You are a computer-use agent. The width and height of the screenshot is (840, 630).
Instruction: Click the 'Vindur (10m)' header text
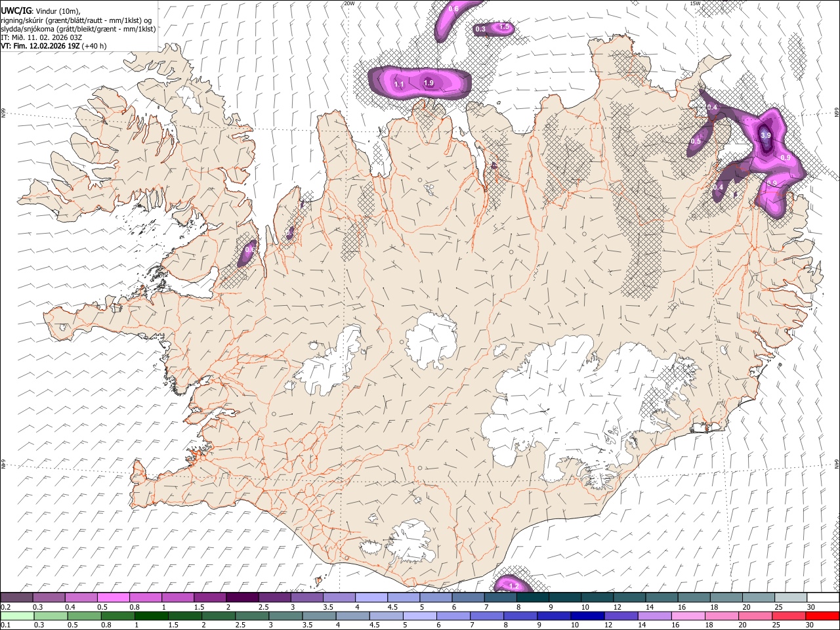(58, 11)
